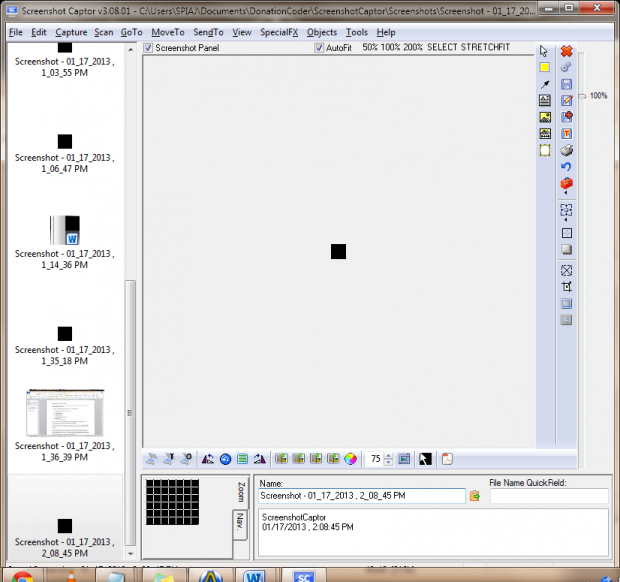Open the File menu
This screenshot has width=620, height=582.
coord(16,32)
